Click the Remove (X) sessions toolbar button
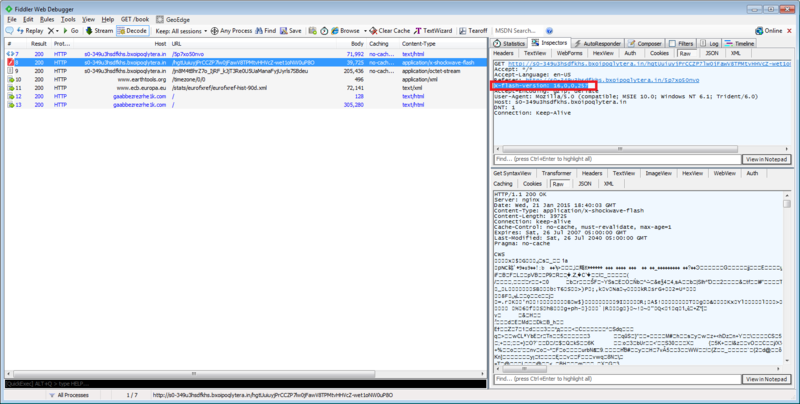Viewport: 800px width, 404px height. [x=53, y=31]
